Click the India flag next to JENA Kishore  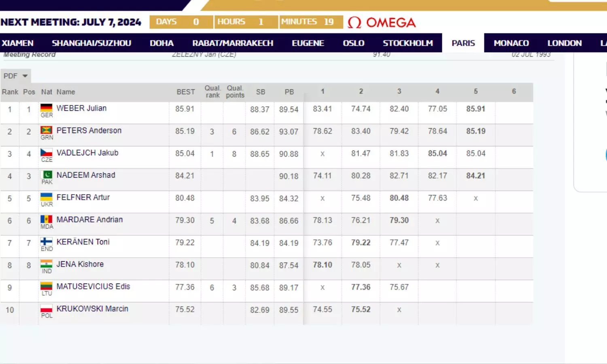[47, 264]
